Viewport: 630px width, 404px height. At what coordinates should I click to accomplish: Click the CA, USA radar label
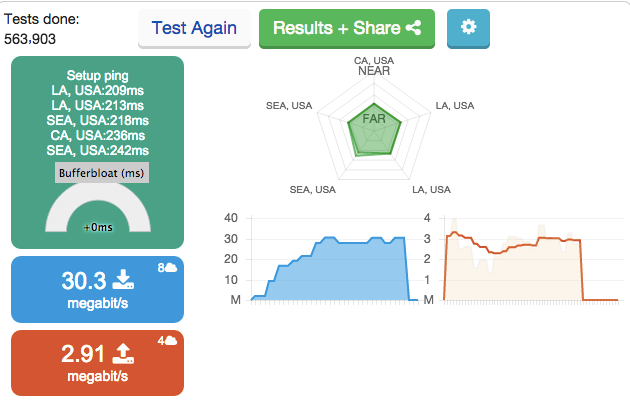pyautogui.click(x=374, y=61)
